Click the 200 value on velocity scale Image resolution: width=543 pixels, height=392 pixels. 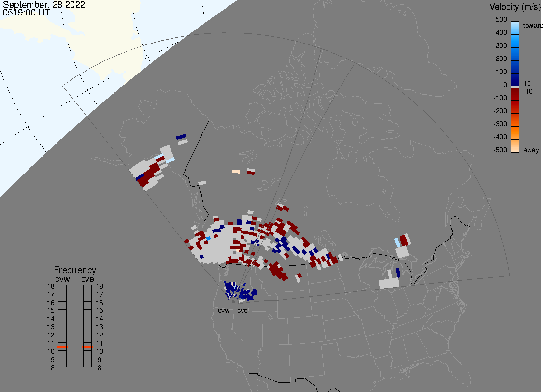click(x=501, y=58)
